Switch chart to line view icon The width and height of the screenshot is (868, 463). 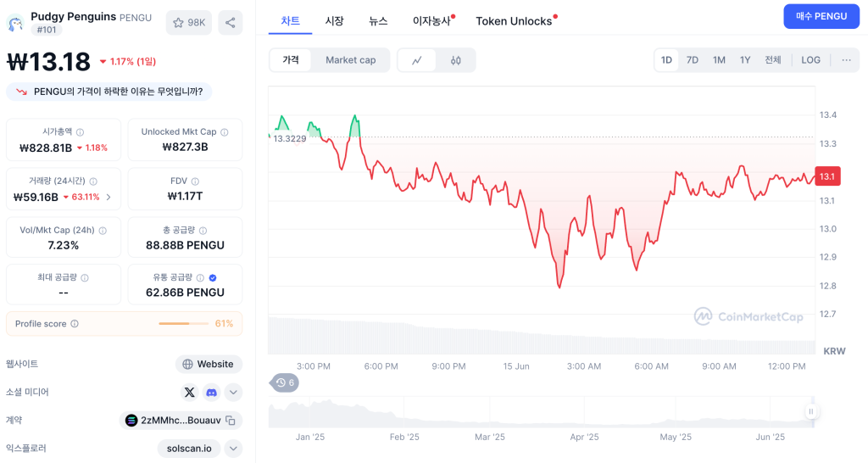[x=417, y=60]
